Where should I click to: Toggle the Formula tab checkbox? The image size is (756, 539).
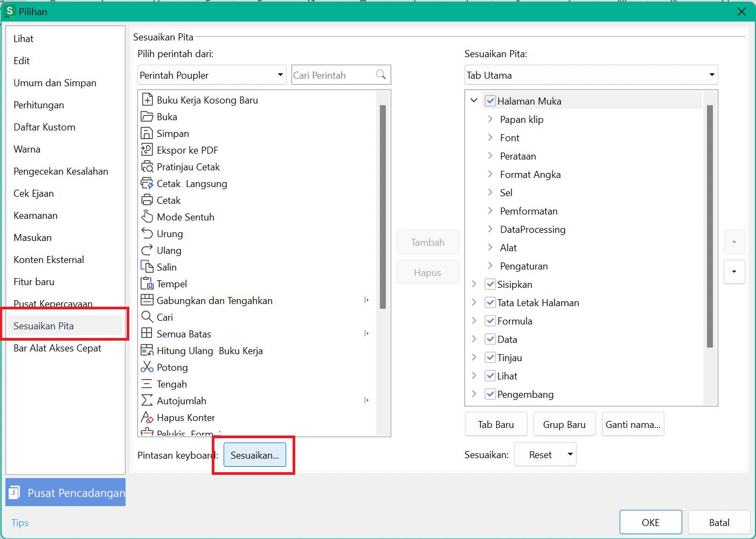[x=490, y=321]
